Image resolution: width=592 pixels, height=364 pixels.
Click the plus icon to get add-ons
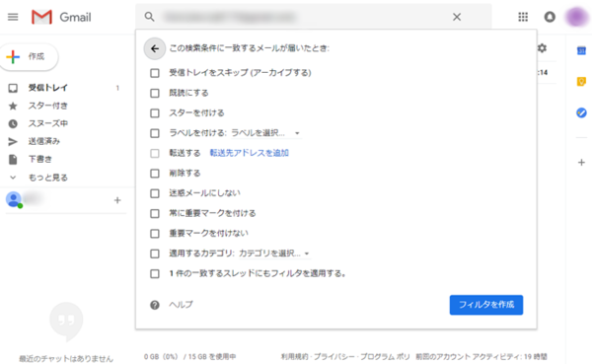pos(581,163)
